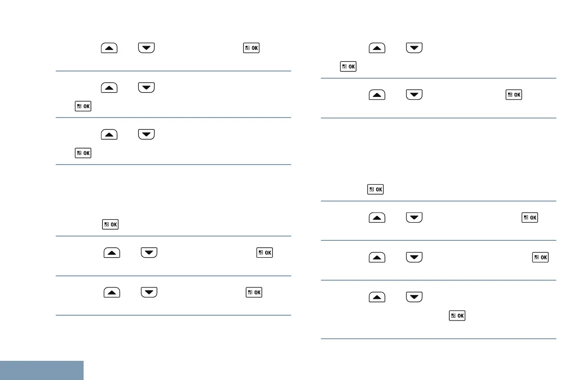Screen dimensions: 588x380
Task: Click the OK button ending the second right-column step
Action: pyautogui.click(x=514, y=95)
